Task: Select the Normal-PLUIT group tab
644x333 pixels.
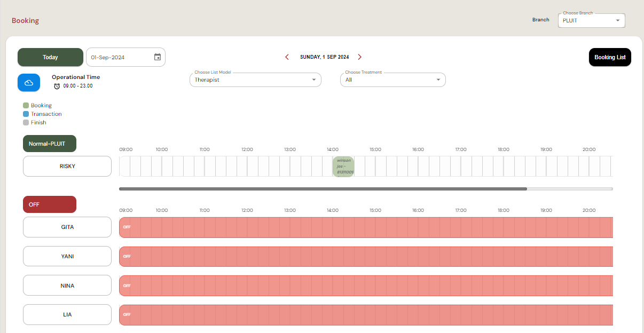Action: (49, 144)
